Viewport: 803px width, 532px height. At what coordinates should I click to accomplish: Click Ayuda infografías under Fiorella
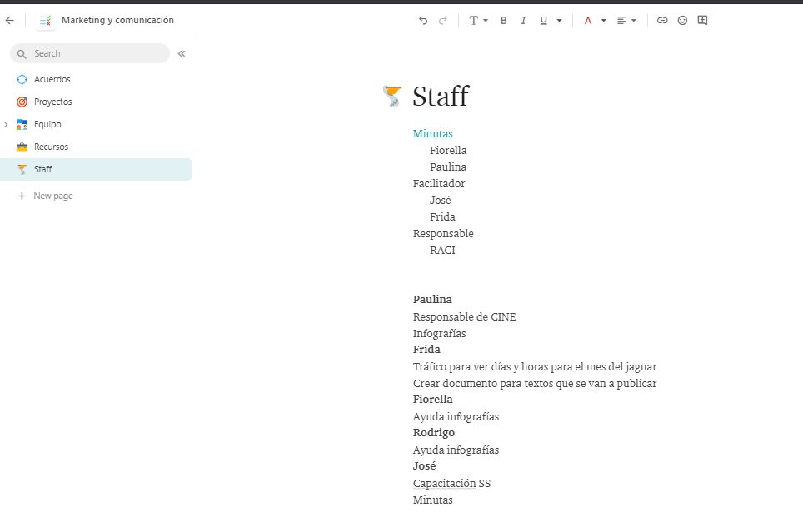coord(456,417)
